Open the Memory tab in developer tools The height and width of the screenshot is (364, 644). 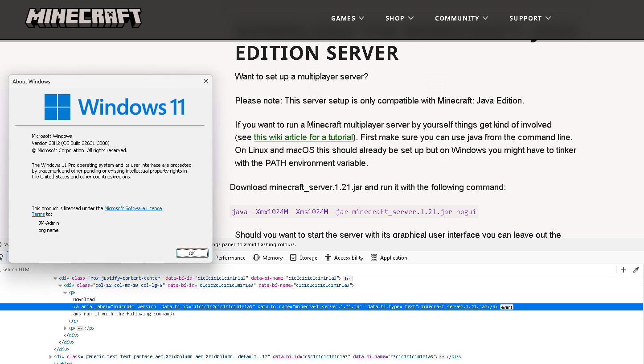267,258
